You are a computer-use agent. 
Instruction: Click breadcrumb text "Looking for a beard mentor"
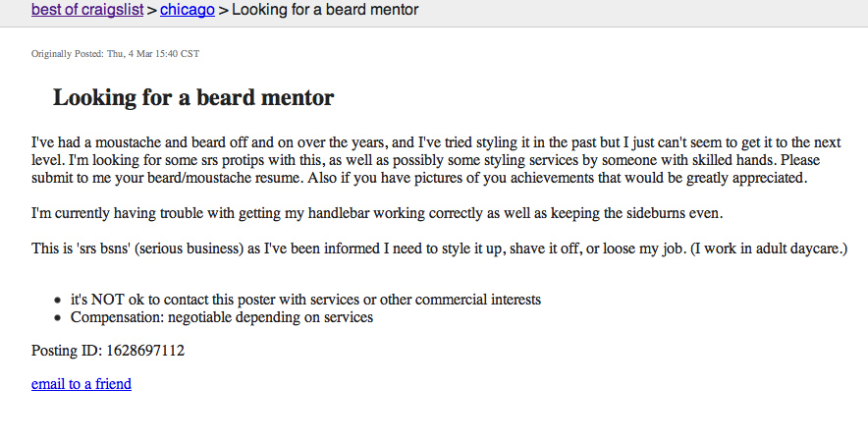[325, 10]
